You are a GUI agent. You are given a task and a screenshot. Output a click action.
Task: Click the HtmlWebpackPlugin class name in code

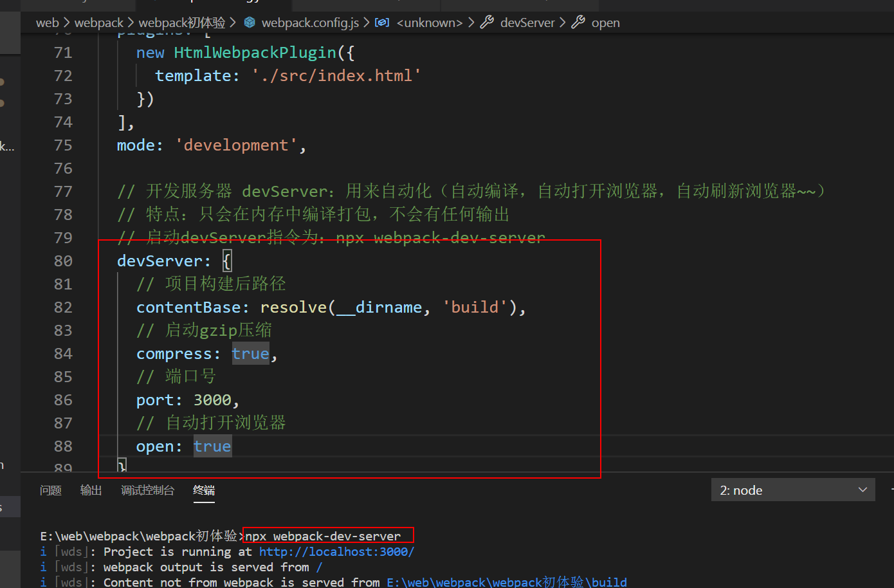coord(255,53)
